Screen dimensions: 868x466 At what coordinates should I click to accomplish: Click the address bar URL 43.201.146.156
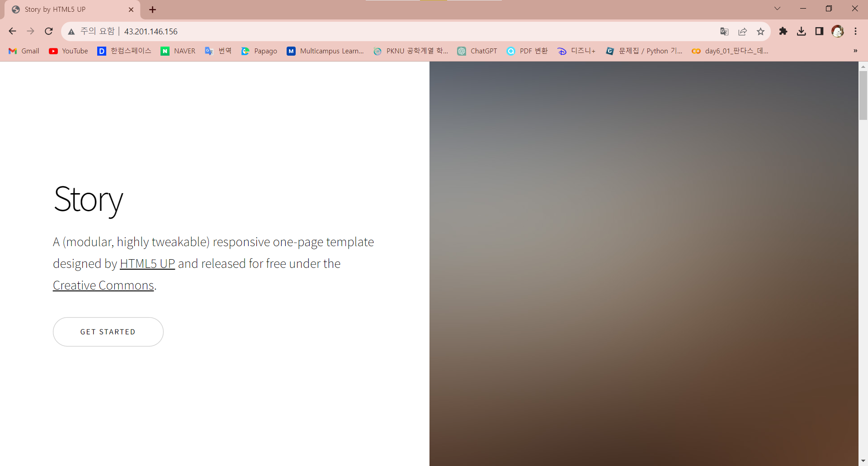[151, 31]
